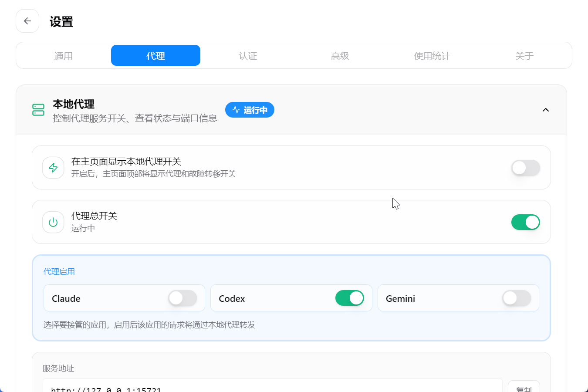The height and width of the screenshot is (392, 588).
Task: Click the Claude label
Action: coord(66,299)
